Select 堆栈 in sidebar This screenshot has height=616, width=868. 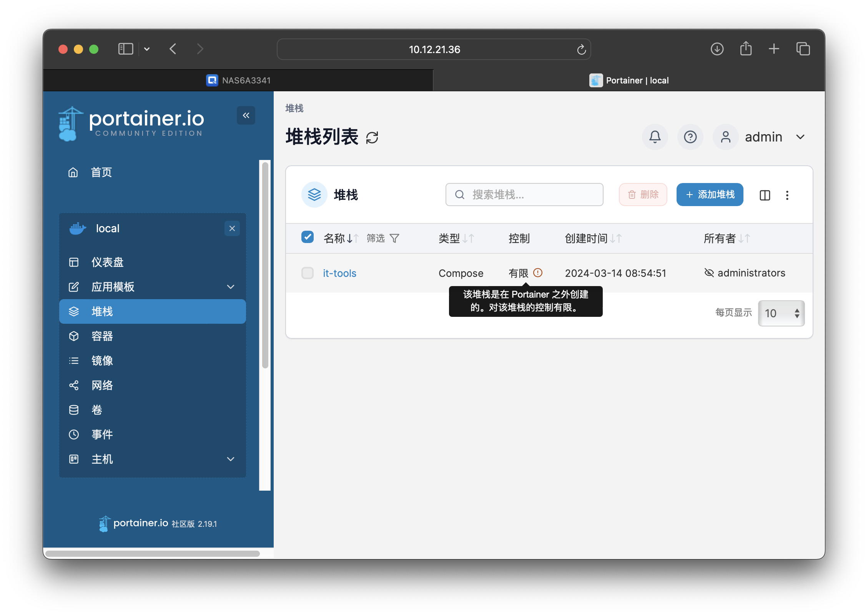153,311
